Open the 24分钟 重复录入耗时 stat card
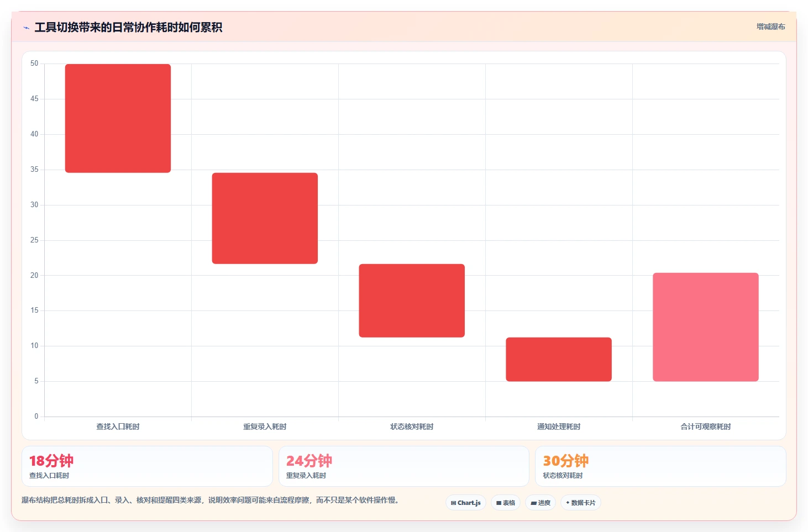Image resolution: width=808 pixels, height=532 pixels. point(404,466)
